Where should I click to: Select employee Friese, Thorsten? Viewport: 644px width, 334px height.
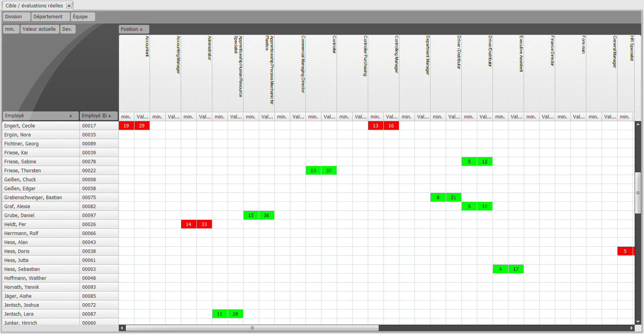(x=41, y=171)
